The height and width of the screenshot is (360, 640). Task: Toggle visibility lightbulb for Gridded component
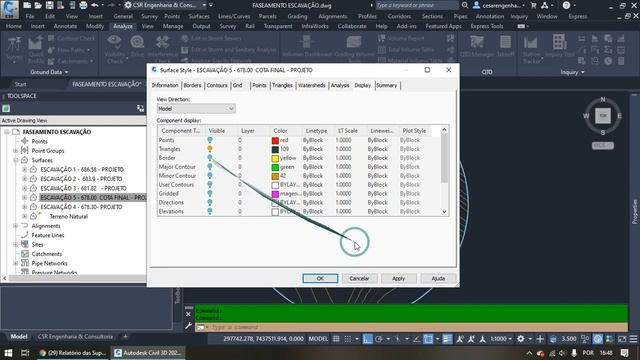pyautogui.click(x=210, y=194)
